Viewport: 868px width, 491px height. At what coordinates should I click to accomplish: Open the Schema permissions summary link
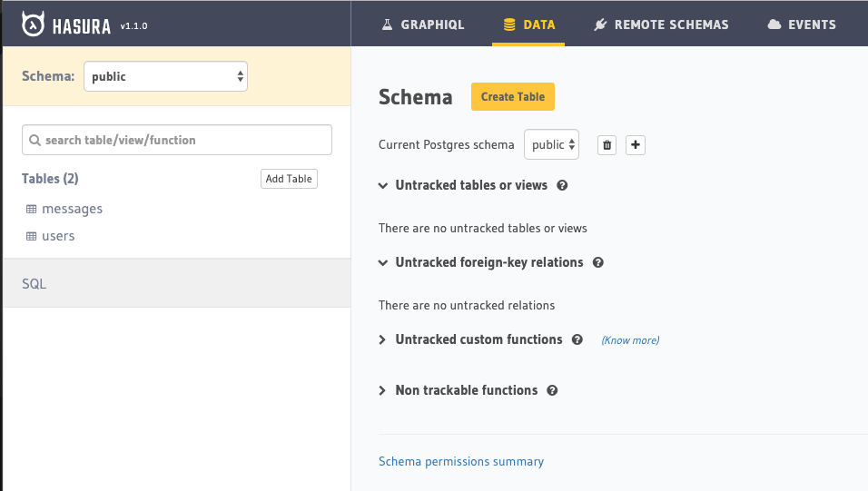(460, 461)
